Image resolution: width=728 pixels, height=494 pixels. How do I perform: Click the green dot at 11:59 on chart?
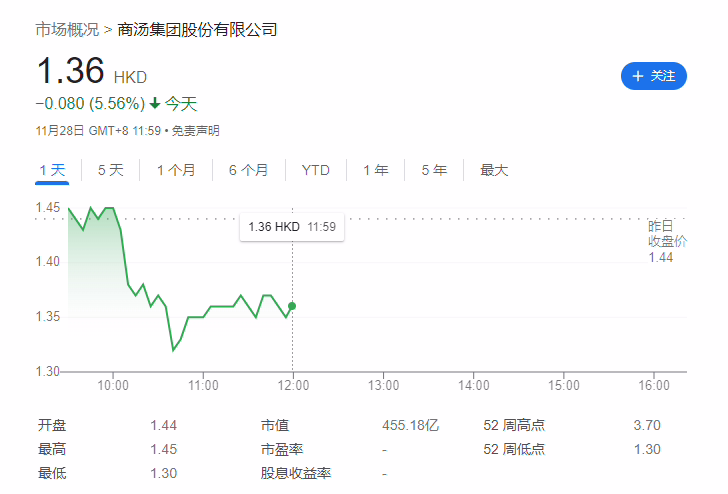(292, 306)
